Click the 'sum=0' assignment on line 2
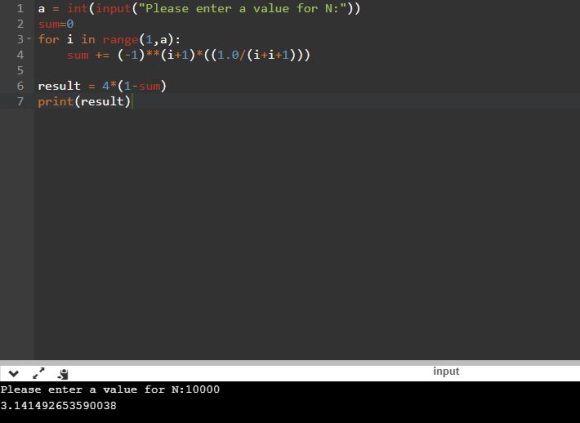Screen dimensions: 580x423 [56, 24]
